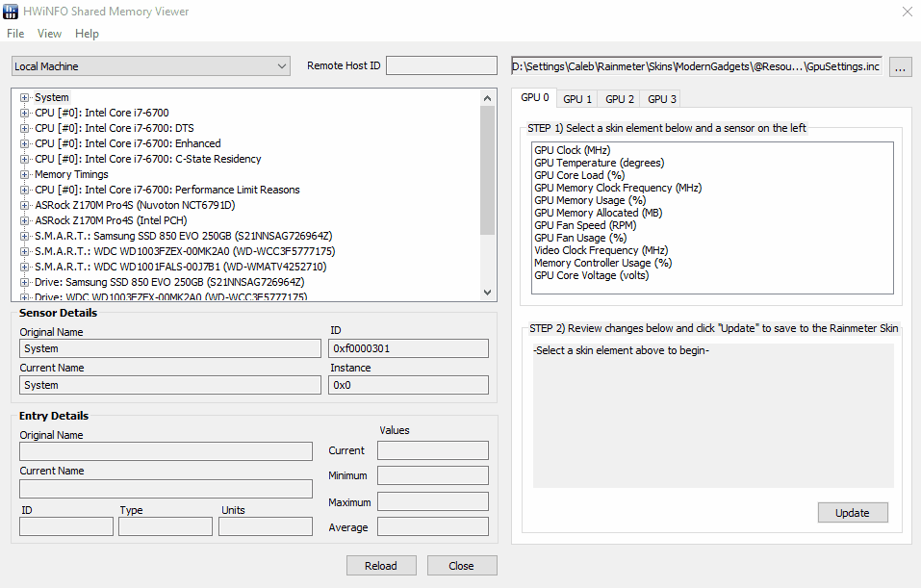Open the Help menu

click(87, 34)
